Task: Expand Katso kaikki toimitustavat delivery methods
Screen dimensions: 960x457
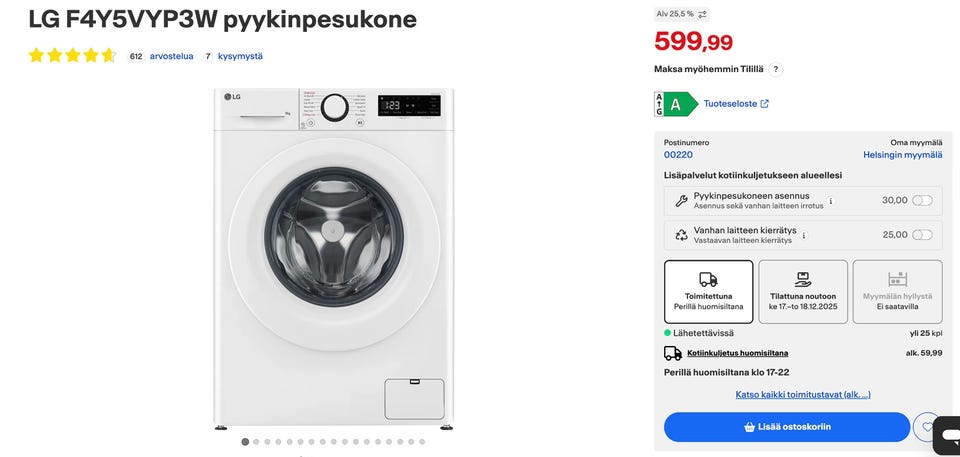Action: coord(802,395)
